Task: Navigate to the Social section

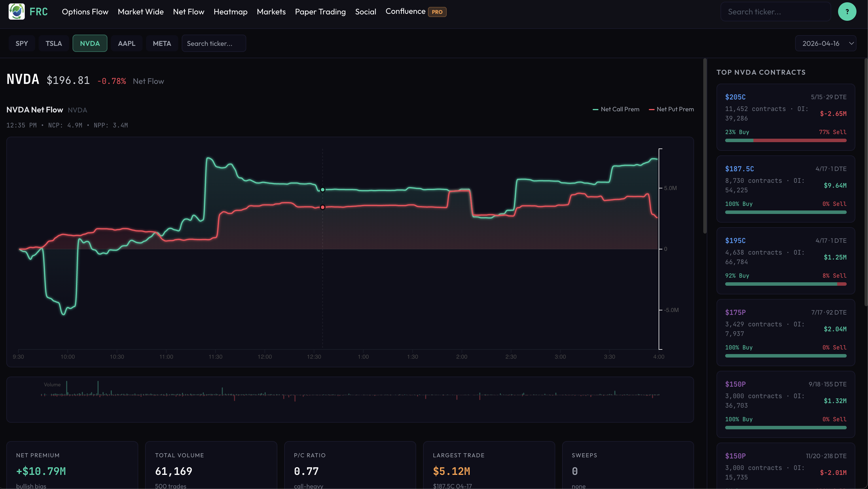Action: [x=365, y=12]
